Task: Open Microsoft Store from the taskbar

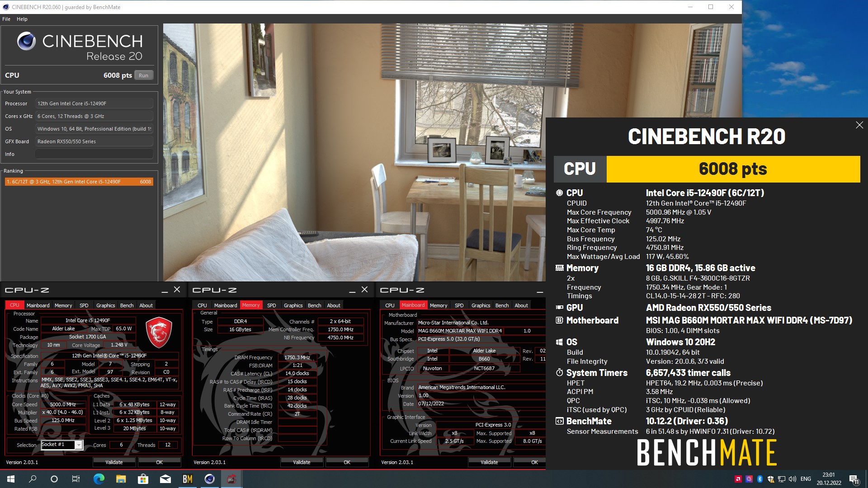Action: (143, 479)
